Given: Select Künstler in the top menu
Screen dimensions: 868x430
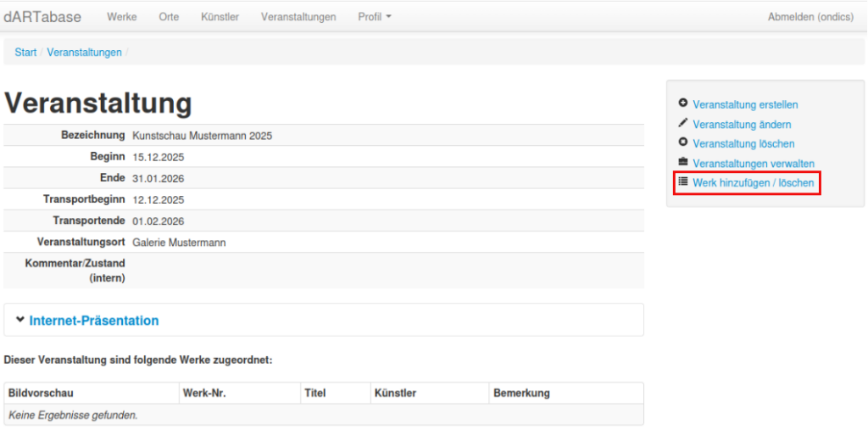Looking at the screenshot, I should click(x=220, y=17).
